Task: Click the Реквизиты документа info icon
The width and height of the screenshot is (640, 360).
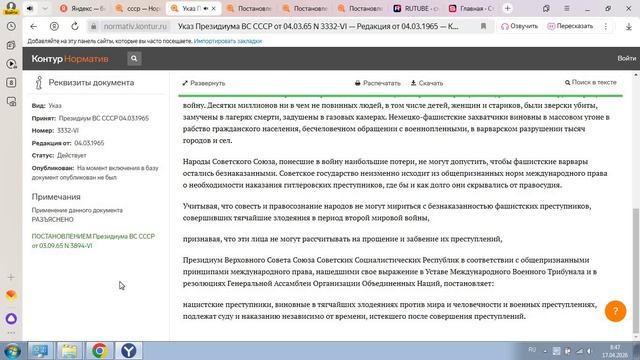Action: [39, 83]
